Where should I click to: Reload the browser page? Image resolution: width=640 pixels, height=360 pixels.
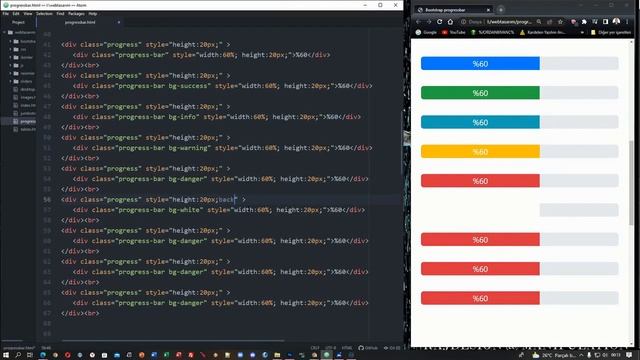tap(440, 22)
